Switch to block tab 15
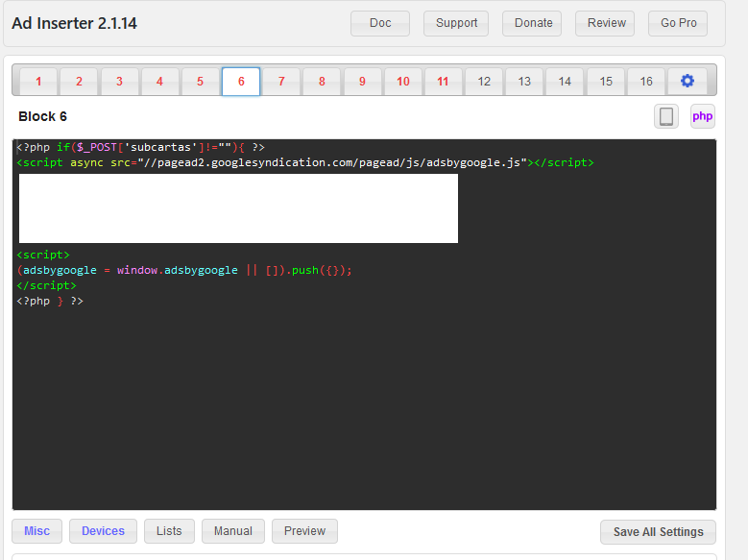Image resolution: width=748 pixels, height=560 pixels. (x=606, y=81)
